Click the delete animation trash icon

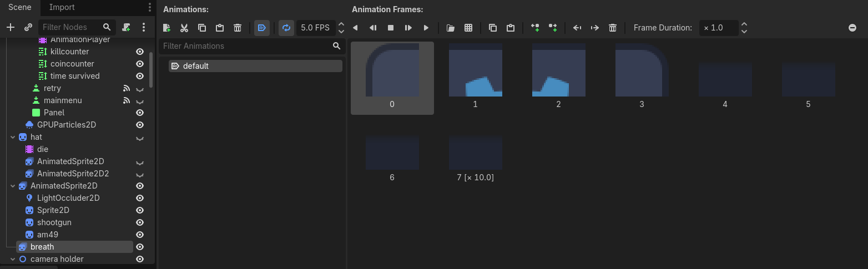[238, 28]
